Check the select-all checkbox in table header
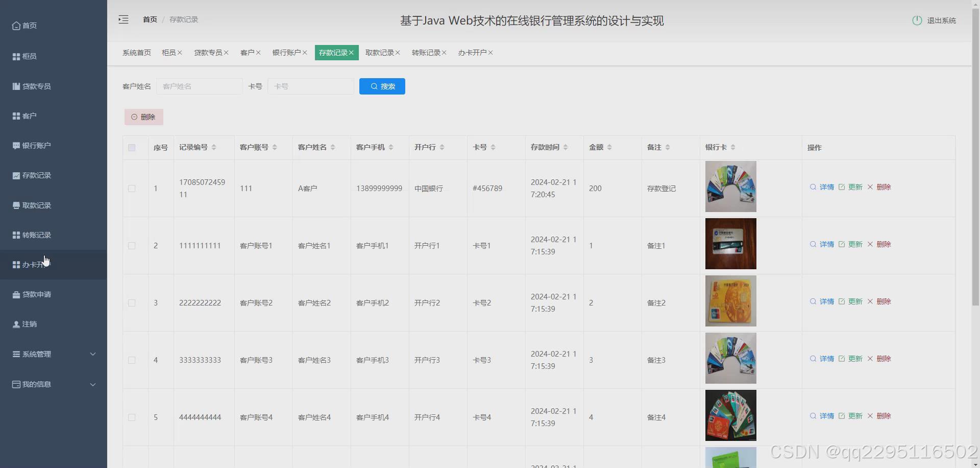980x468 pixels. [131, 148]
